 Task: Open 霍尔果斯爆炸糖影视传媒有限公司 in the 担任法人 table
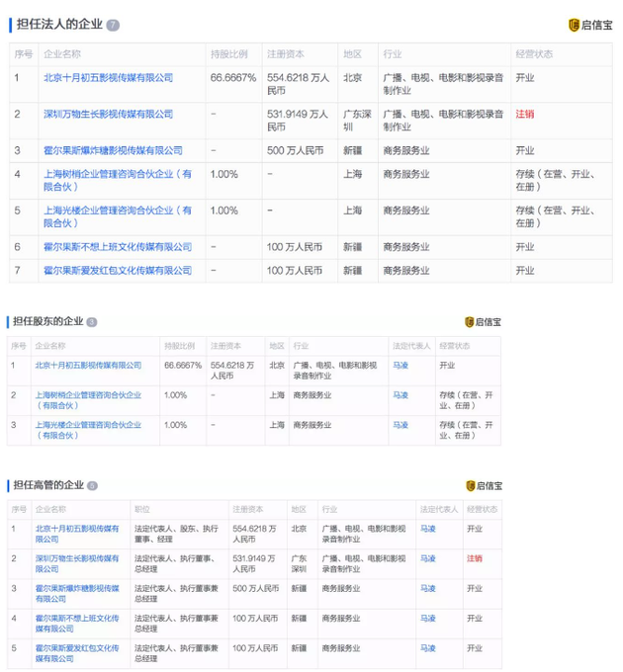113,150
